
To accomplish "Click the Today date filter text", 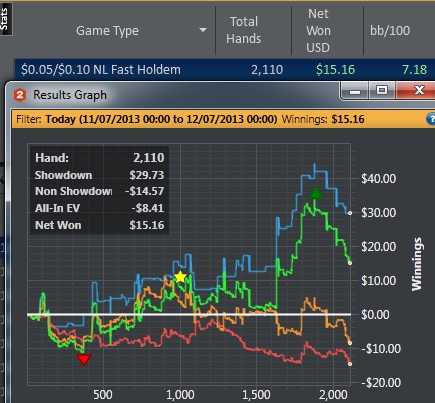I will click(x=161, y=119).
